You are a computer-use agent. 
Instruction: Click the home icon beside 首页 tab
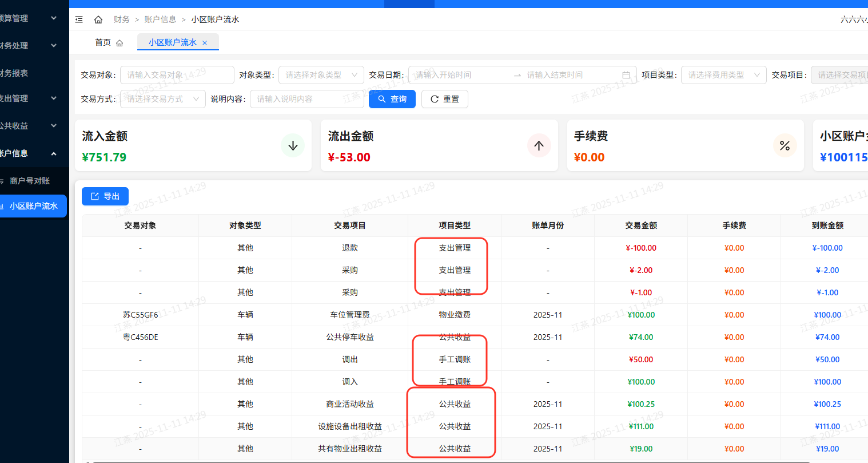[x=120, y=43]
